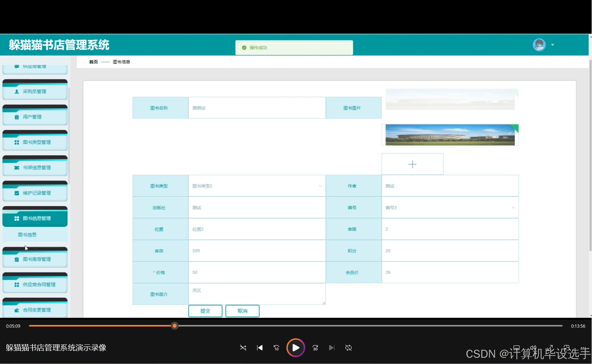592x364 pixels.
Task: Toggle repeat loop mode
Action: click(348, 348)
